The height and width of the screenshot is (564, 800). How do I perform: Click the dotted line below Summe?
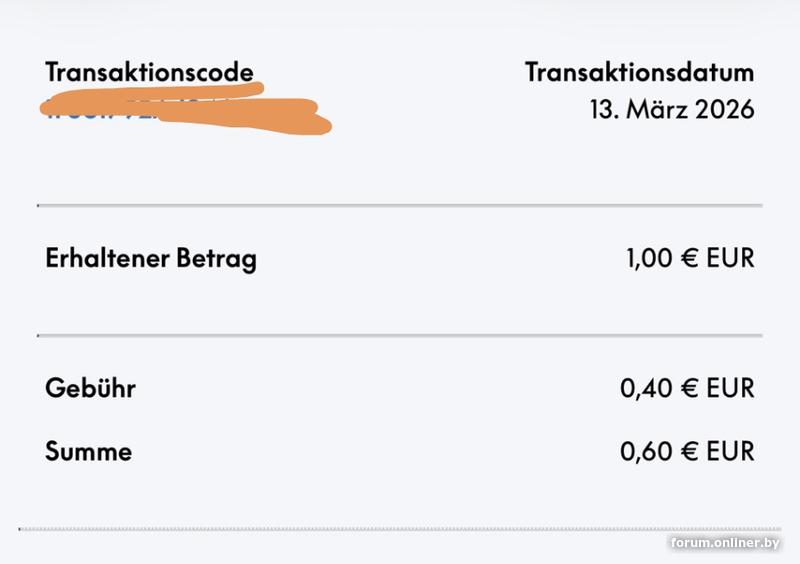400,528
